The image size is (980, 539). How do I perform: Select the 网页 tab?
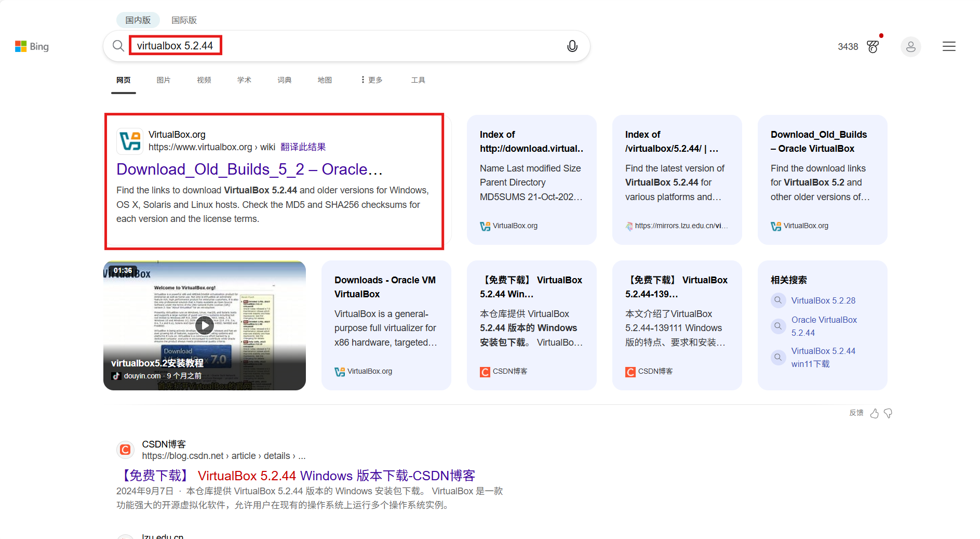click(x=124, y=80)
